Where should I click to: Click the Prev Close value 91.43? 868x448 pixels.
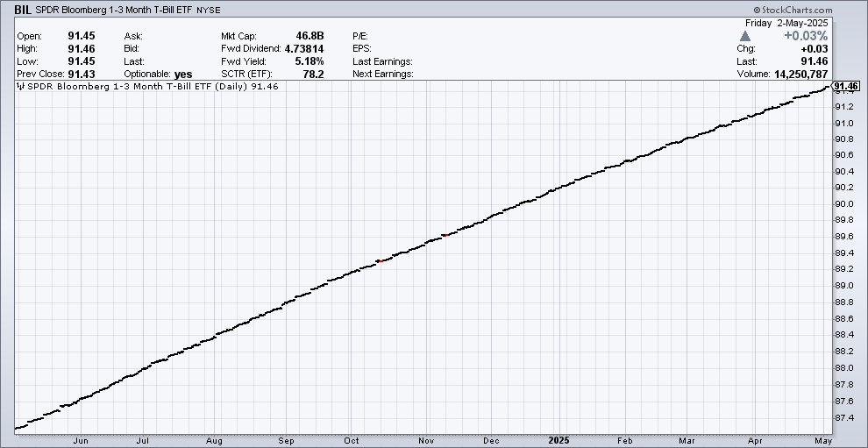82,75
